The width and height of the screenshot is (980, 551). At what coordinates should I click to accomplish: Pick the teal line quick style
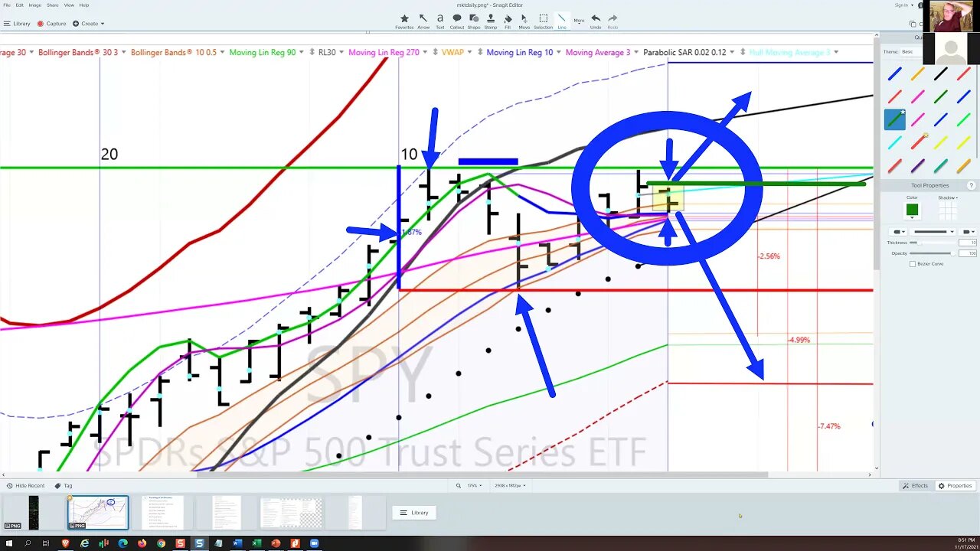941,166
